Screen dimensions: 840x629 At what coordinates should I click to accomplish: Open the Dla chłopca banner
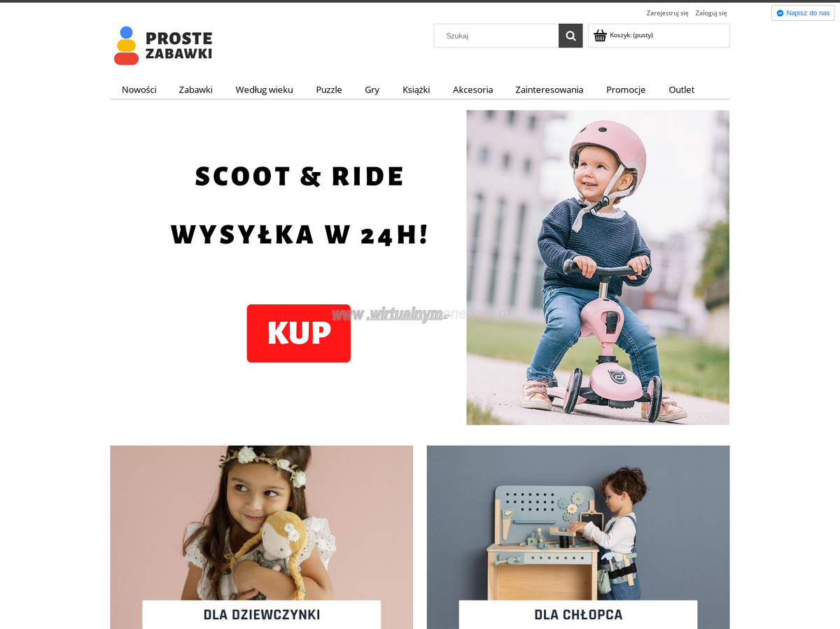coord(578,537)
